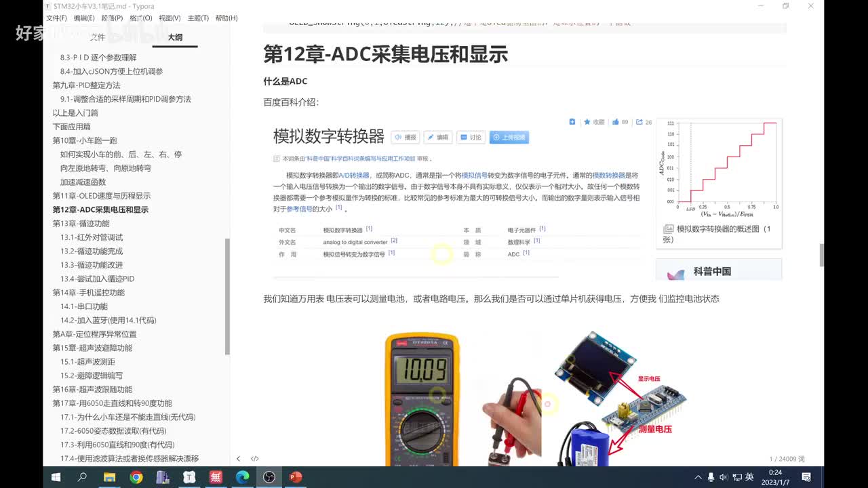Open the 文件(F) menu
The width and height of the screenshot is (868, 488).
(56, 18)
